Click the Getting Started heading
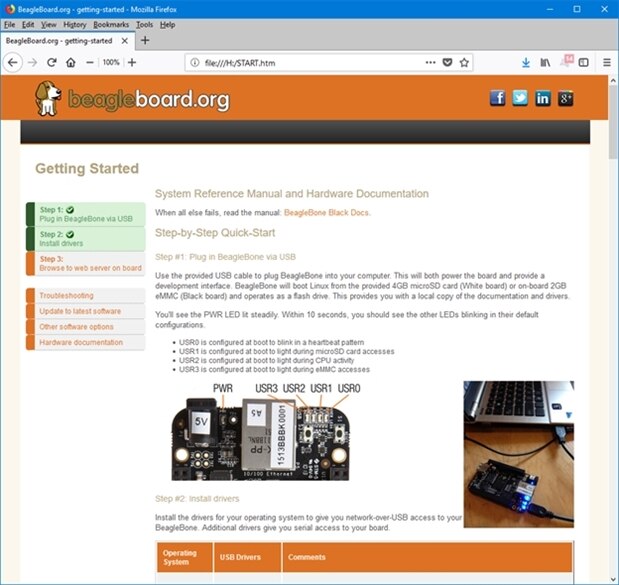Screen dimensions: 619x585 tap(87, 169)
